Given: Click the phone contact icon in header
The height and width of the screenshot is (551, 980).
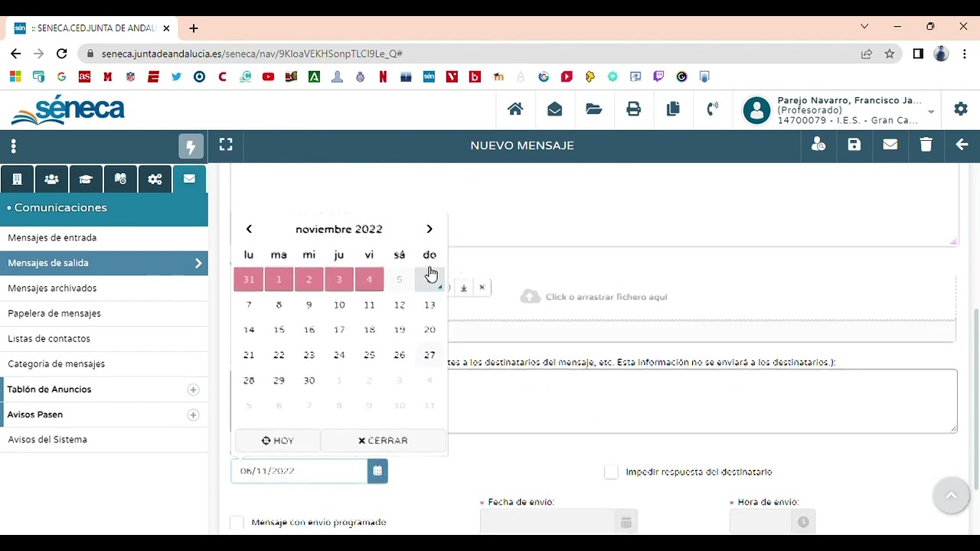Looking at the screenshot, I should (712, 109).
